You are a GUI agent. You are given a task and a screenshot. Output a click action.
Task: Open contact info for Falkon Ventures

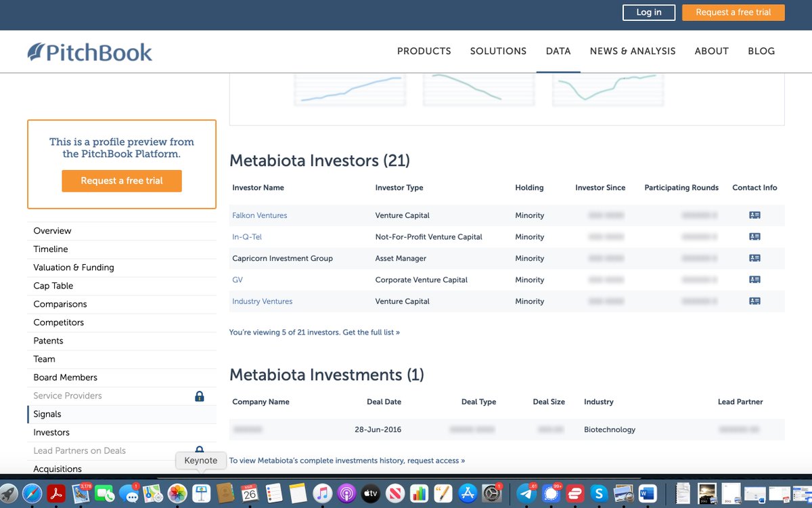click(x=754, y=215)
